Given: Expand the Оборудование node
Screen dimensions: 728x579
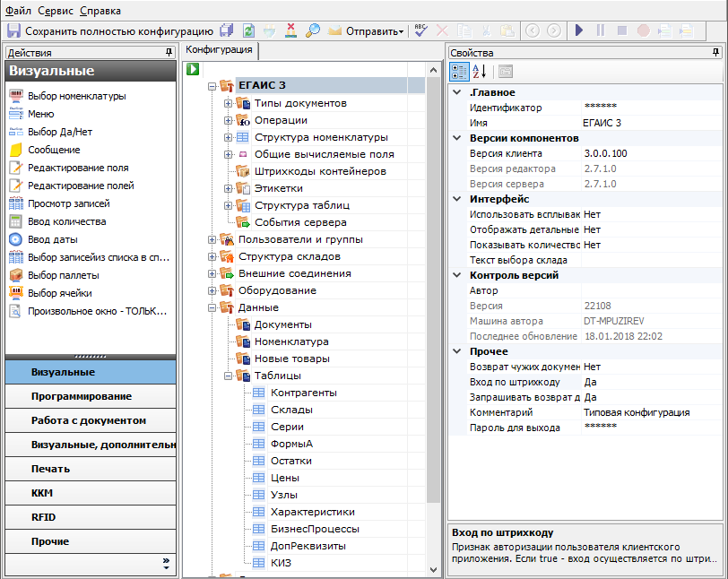Looking at the screenshot, I should pos(212,290).
